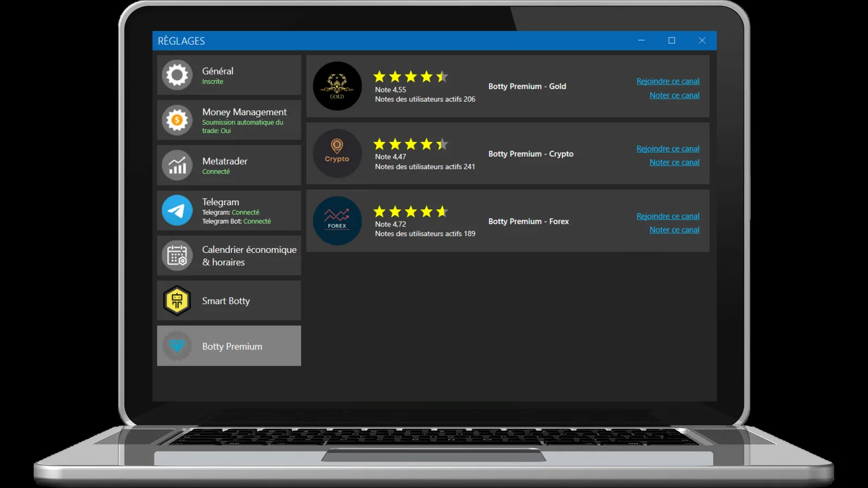Select the Metatrader tab

coord(229,165)
